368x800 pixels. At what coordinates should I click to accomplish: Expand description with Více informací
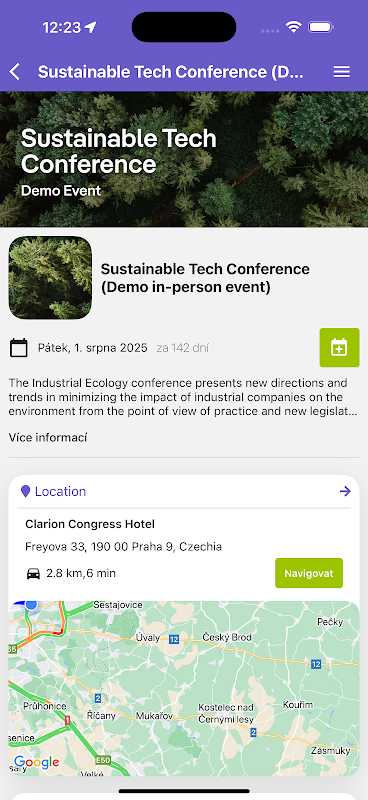48,437
